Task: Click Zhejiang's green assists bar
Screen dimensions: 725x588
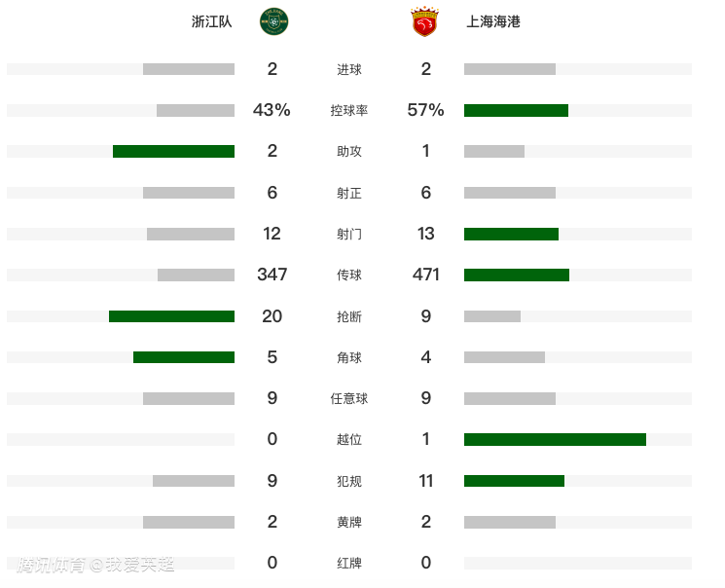Action: point(173,151)
